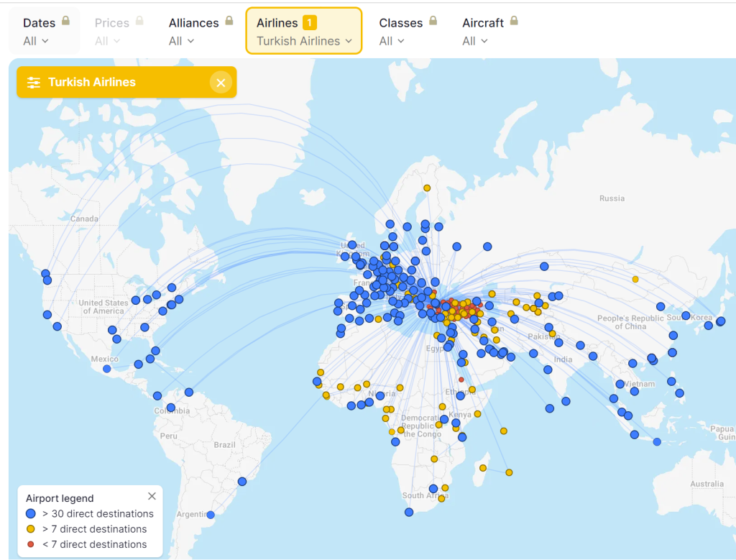Open the Turkish Airlines filter settings icon
This screenshot has height=560, width=736.
click(x=33, y=82)
